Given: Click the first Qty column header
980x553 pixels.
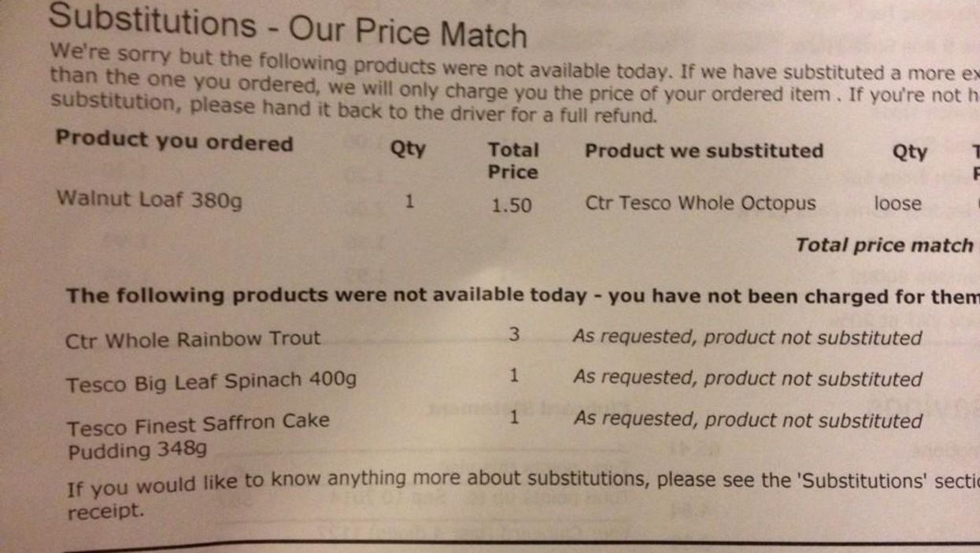Looking at the screenshot, I should [408, 148].
